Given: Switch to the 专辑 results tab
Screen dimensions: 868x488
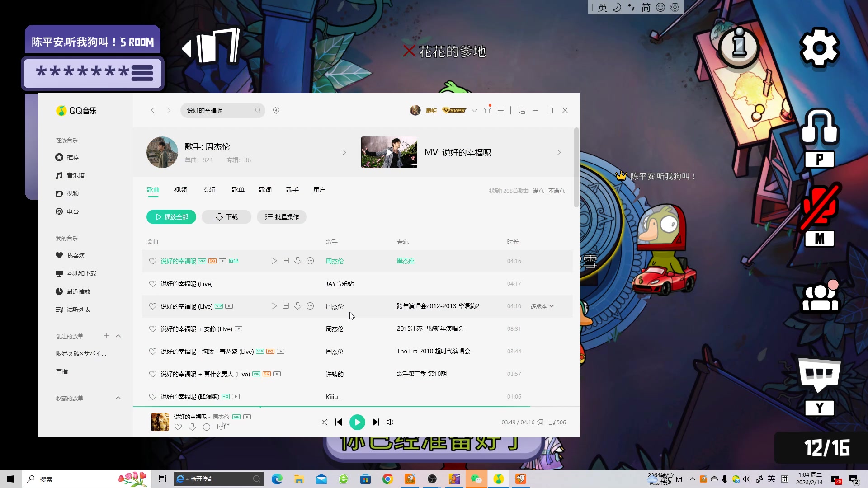Looking at the screenshot, I should point(209,190).
